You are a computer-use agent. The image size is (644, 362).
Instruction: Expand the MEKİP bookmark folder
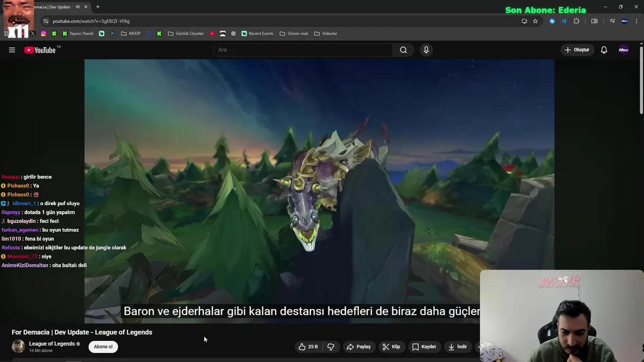coord(131,34)
